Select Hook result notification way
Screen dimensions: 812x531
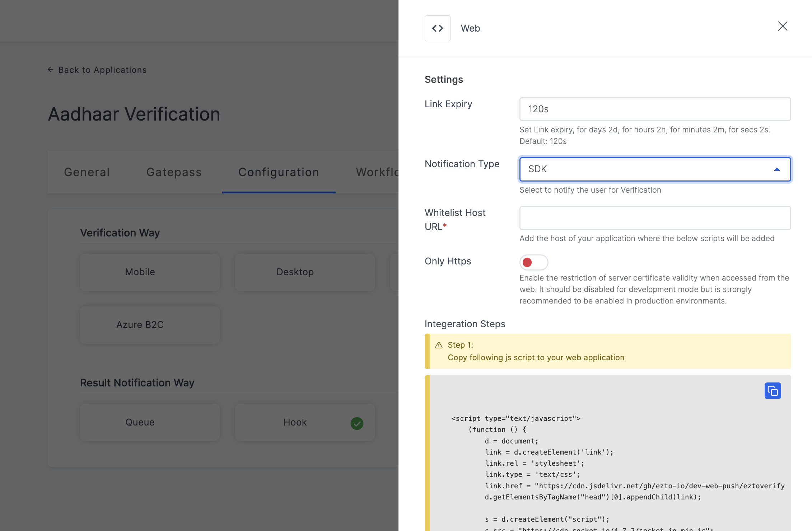click(305, 422)
